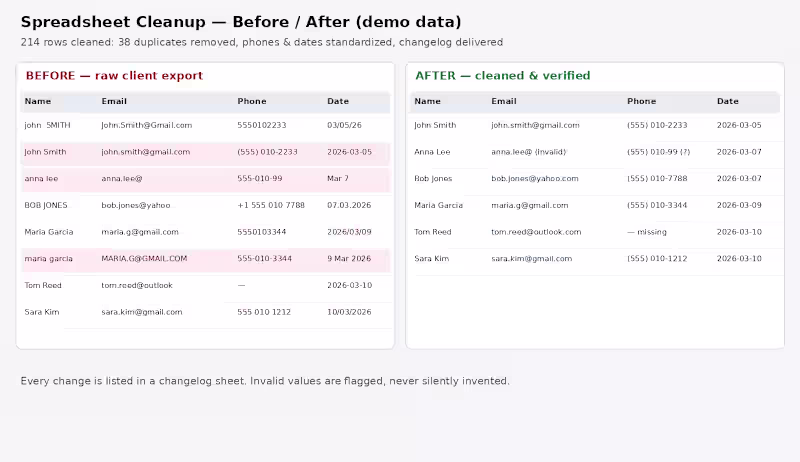800x462 pixels.
Task: Click the Email column header in AFTER table
Action: (504, 101)
